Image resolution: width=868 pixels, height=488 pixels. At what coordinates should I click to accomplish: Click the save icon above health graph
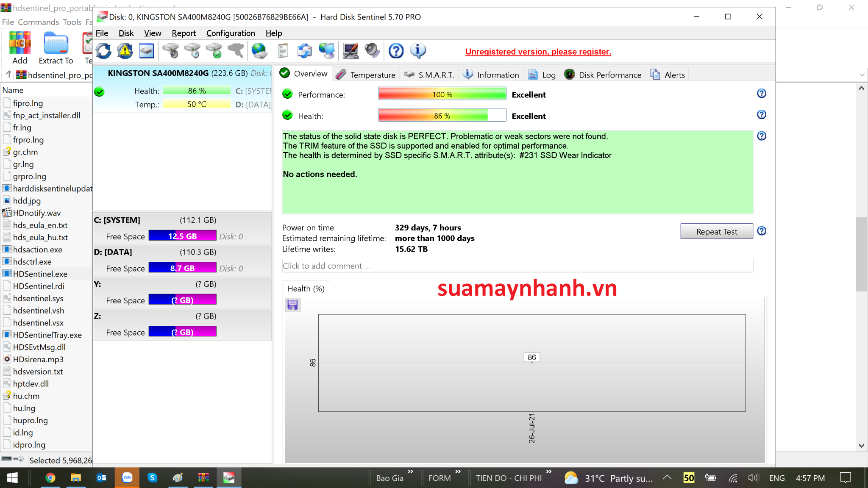click(x=292, y=305)
